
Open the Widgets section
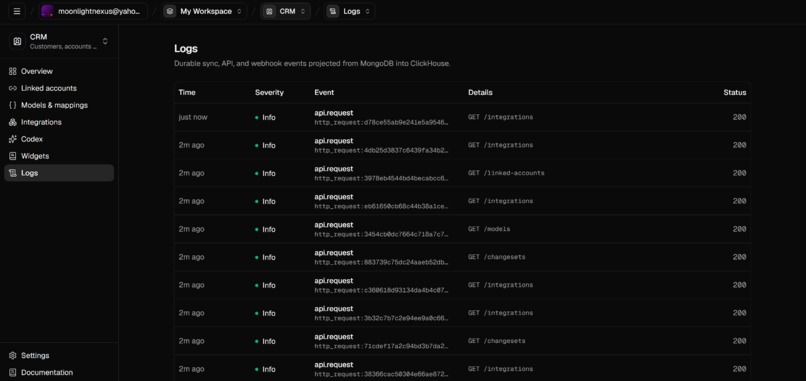59,156
